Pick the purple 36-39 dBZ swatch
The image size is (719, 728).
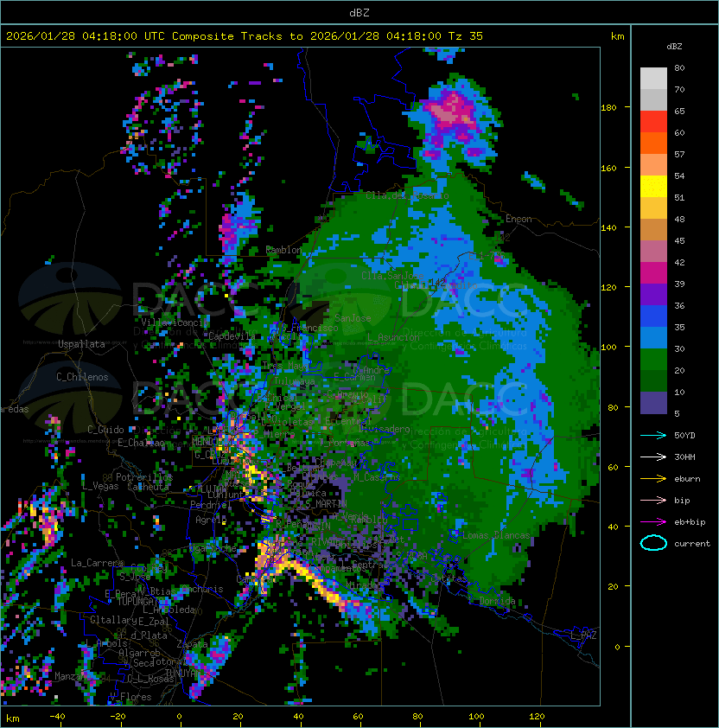coord(653,295)
